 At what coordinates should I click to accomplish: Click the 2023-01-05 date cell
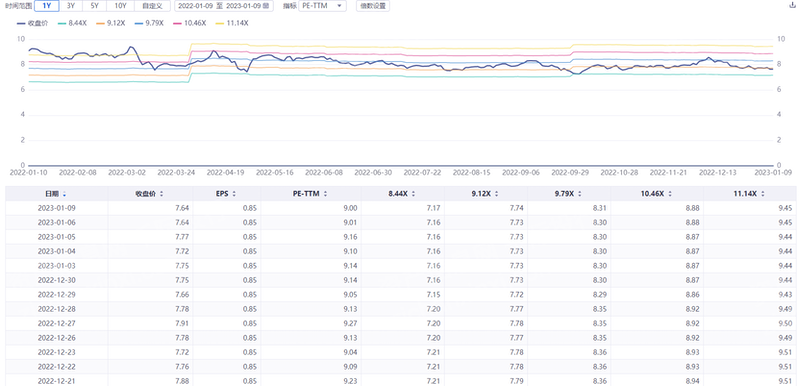coord(57,237)
